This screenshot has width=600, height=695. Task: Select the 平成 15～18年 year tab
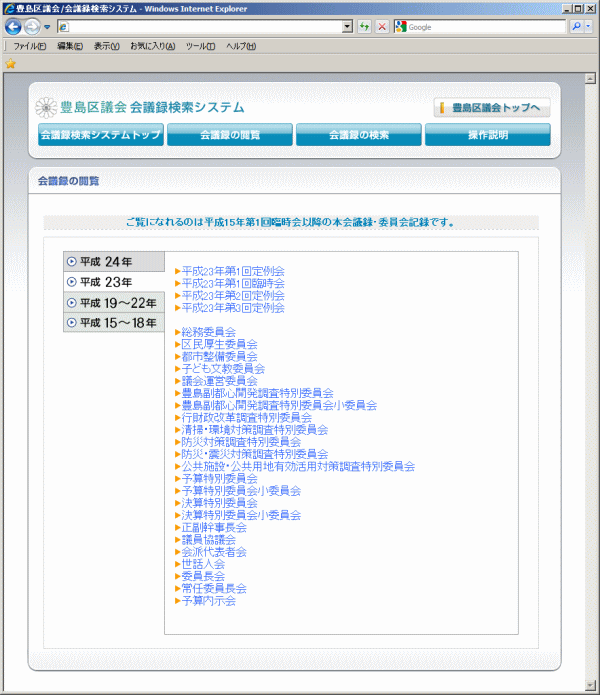[x=114, y=323]
